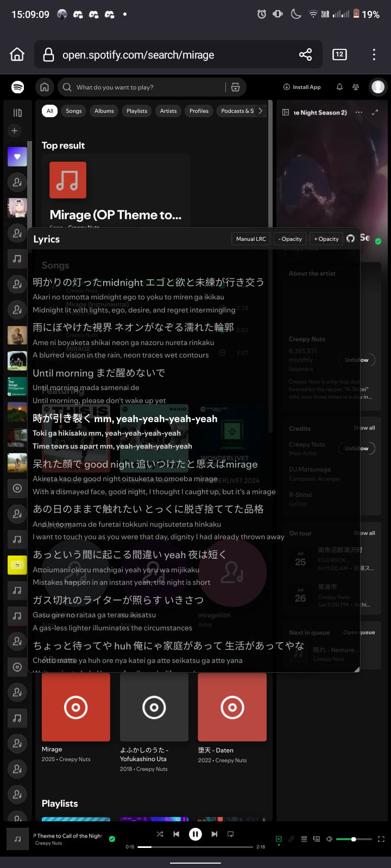Viewport: 391px width, 868px height.
Task: Toggle repeat mode
Action: click(230, 834)
